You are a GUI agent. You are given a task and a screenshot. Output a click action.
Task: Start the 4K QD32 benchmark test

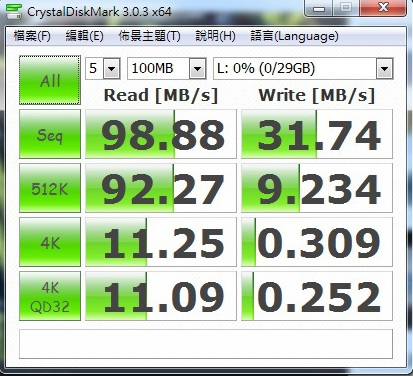[x=50, y=296]
